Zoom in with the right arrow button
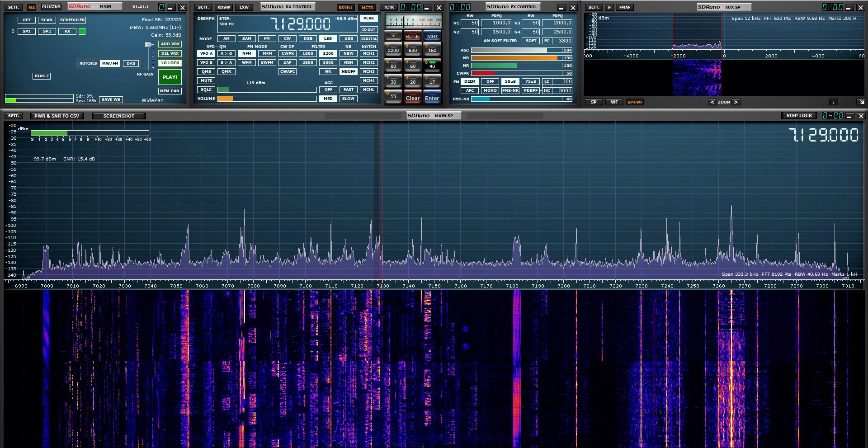Image resolution: width=868 pixels, height=448 pixels. click(x=736, y=102)
